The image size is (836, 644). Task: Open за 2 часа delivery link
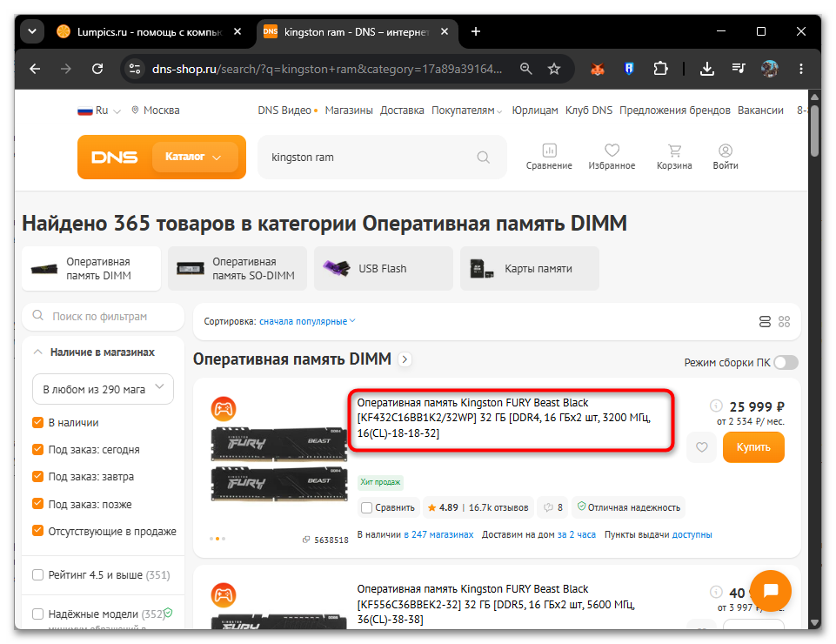click(x=577, y=534)
